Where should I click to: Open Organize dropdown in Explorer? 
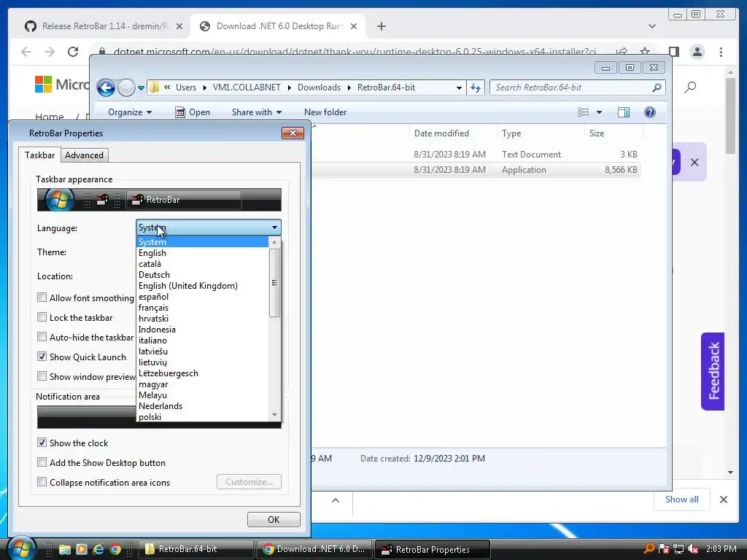pyautogui.click(x=130, y=112)
